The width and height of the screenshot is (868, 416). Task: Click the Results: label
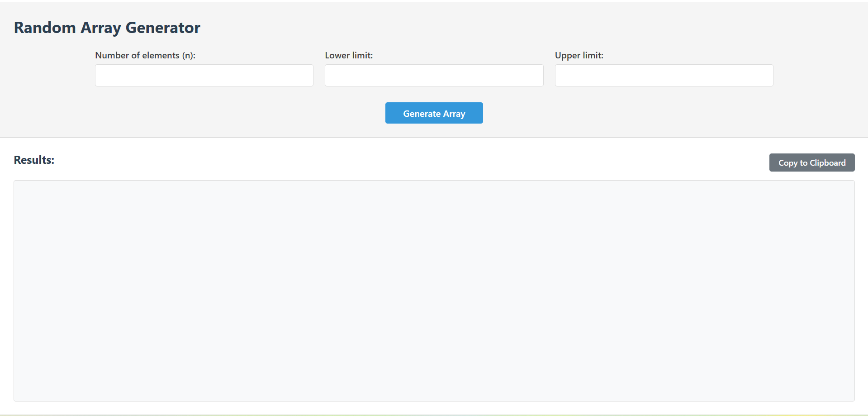33,160
